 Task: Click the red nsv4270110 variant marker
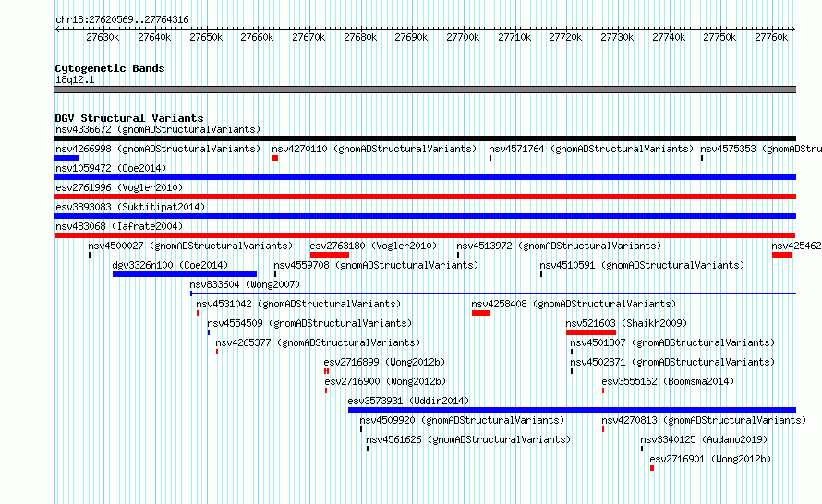[x=275, y=158]
